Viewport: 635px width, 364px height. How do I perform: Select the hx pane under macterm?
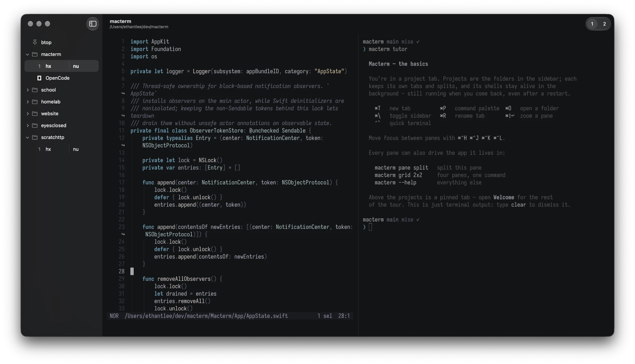(x=48, y=66)
